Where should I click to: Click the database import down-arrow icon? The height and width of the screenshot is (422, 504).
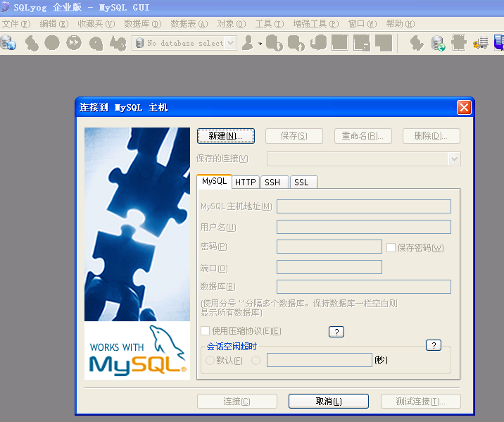[275, 43]
